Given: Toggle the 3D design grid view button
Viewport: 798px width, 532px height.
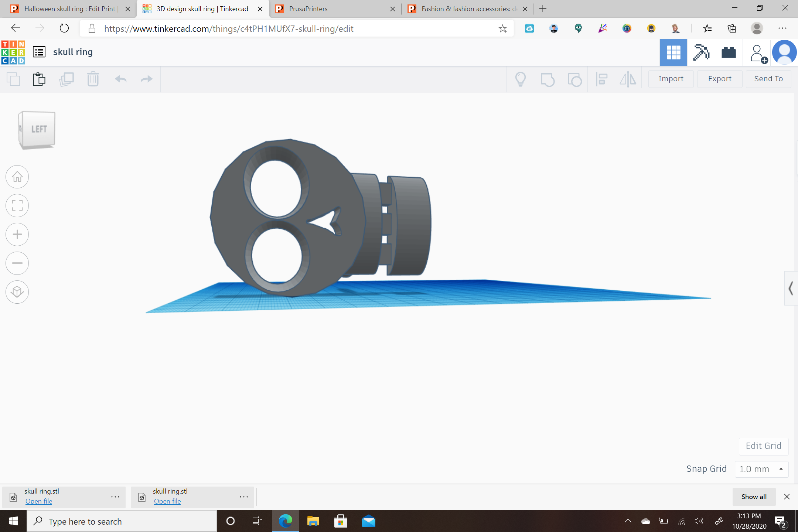Looking at the screenshot, I should pos(673,52).
